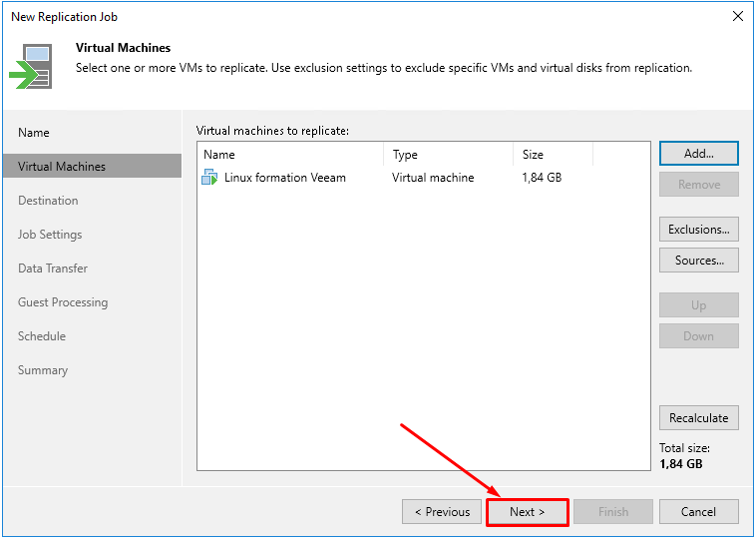
Task: Cancel the replication job wizard
Action: (698, 512)
